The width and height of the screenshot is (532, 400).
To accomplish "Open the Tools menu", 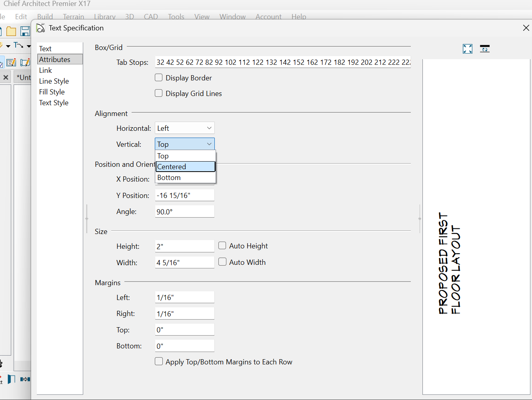I will click(176, 17).
